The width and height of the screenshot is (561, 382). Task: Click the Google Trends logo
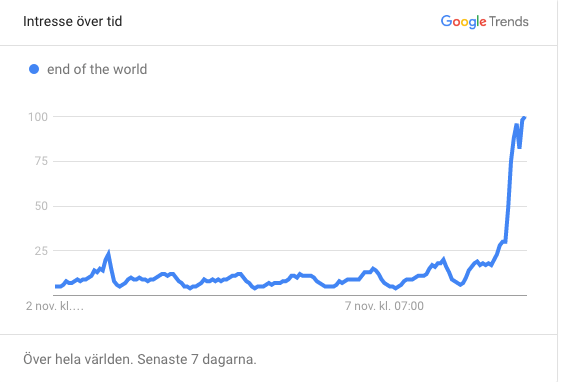pos(484,21)
